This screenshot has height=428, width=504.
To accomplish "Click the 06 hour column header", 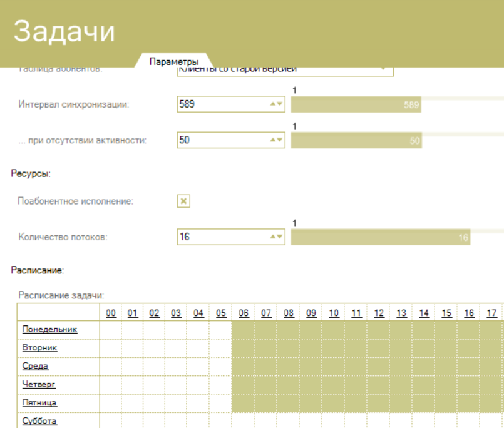I will click(x=243, y=313).
